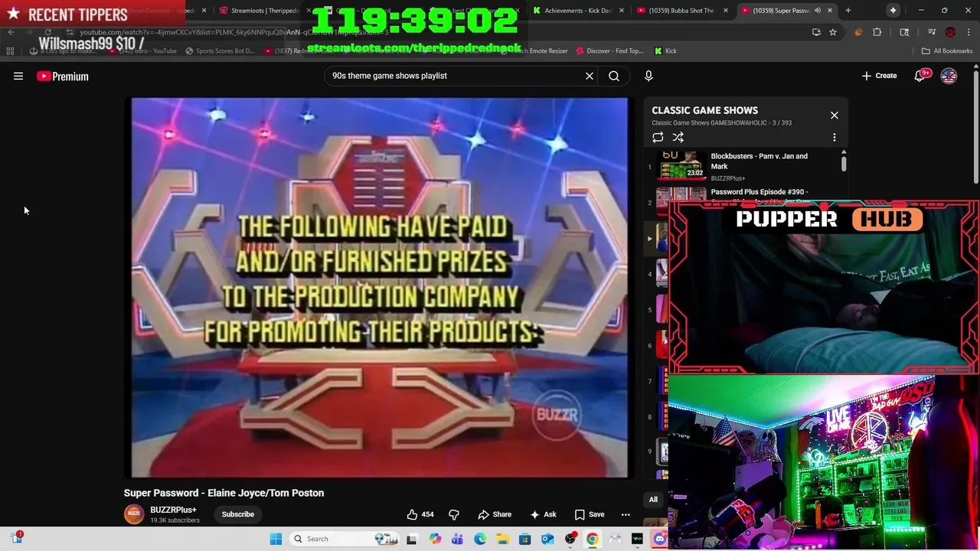Expand the All Bookmarks folder
The height and width of the screenshot is (551, 980).
point(947,51)
